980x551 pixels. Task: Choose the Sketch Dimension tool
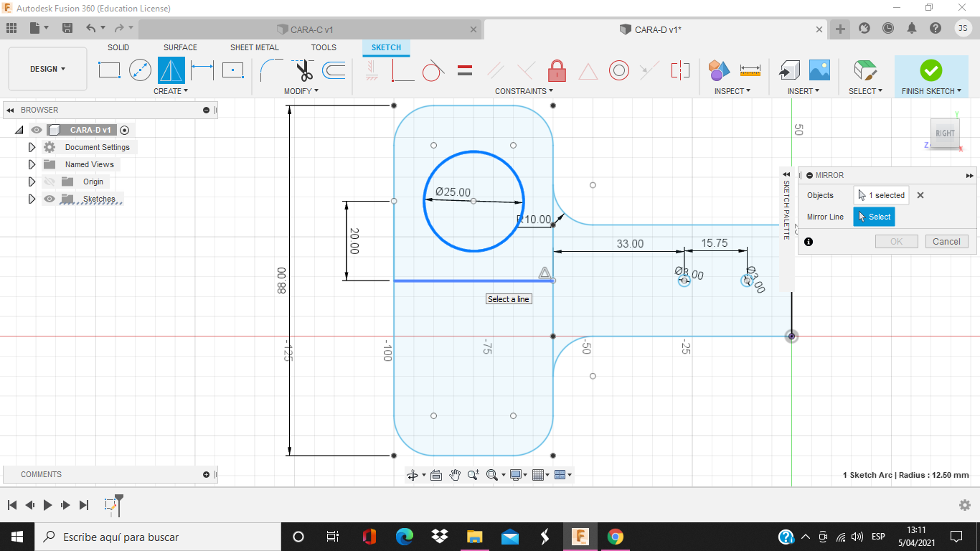click(x=202, y=70)
